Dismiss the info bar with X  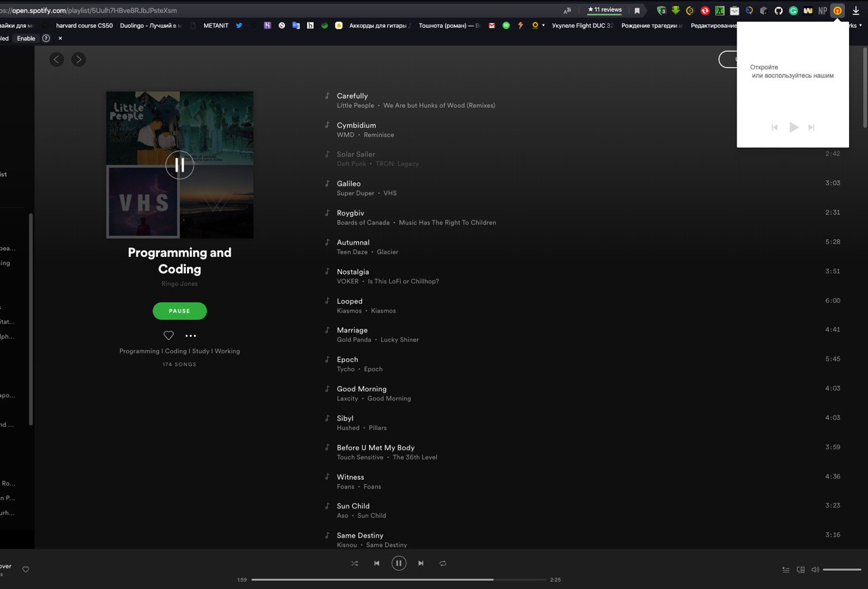coord(60,39)
